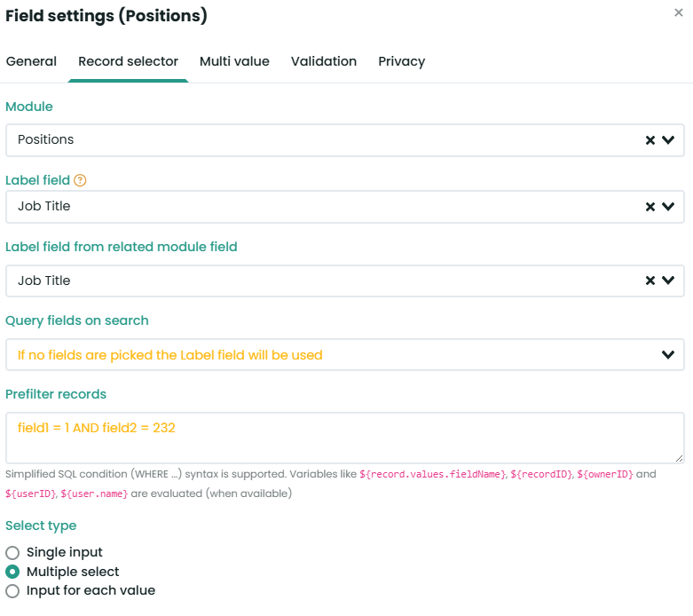This screenshot has width=693, height=616.
Task: Open the Label field dropdown chevron
Action: click(x=668, y=207)
